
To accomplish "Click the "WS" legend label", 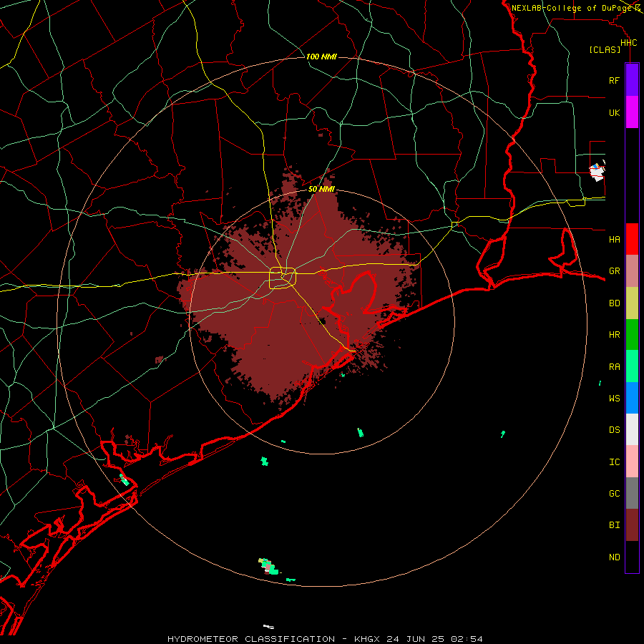I will (614, 399).
